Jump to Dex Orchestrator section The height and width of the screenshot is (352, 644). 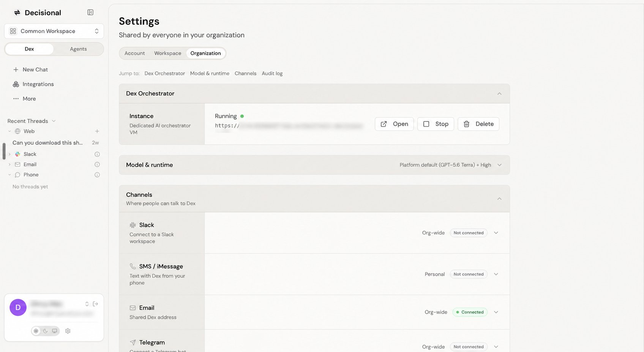point(165,73)
